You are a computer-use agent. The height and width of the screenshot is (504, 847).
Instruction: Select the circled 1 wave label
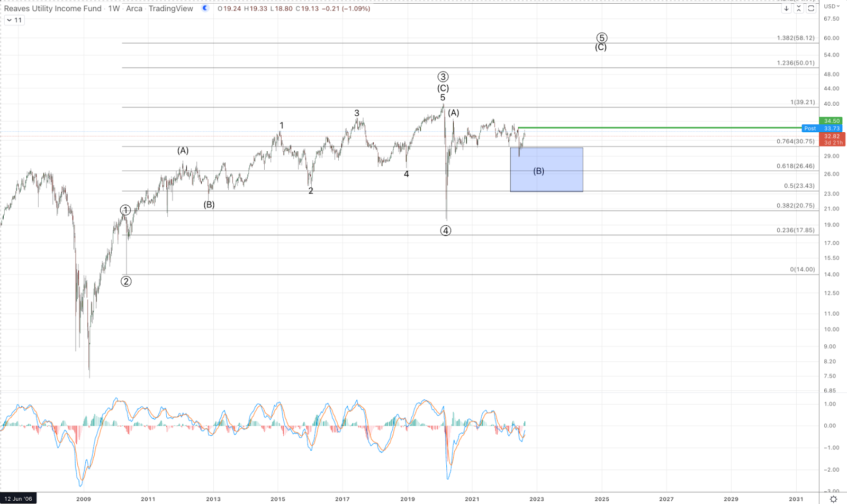125,210
